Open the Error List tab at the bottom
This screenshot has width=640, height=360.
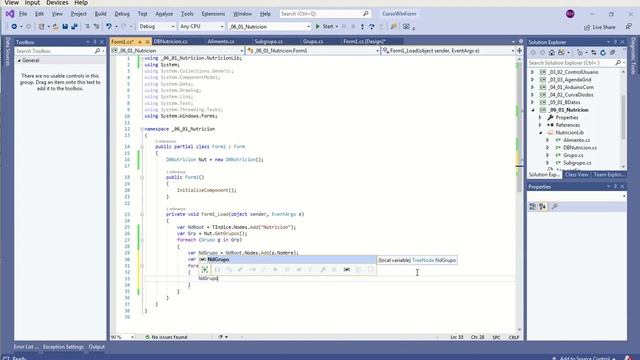point(26,347)
